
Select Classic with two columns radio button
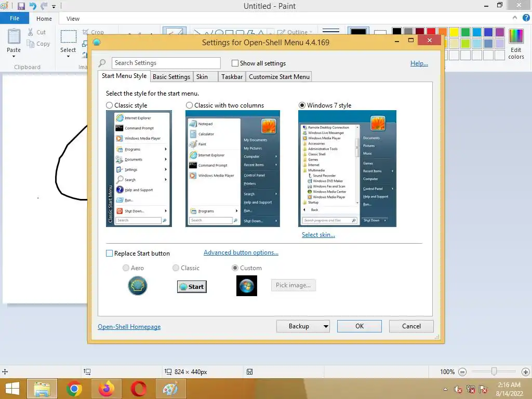[189, 105]
